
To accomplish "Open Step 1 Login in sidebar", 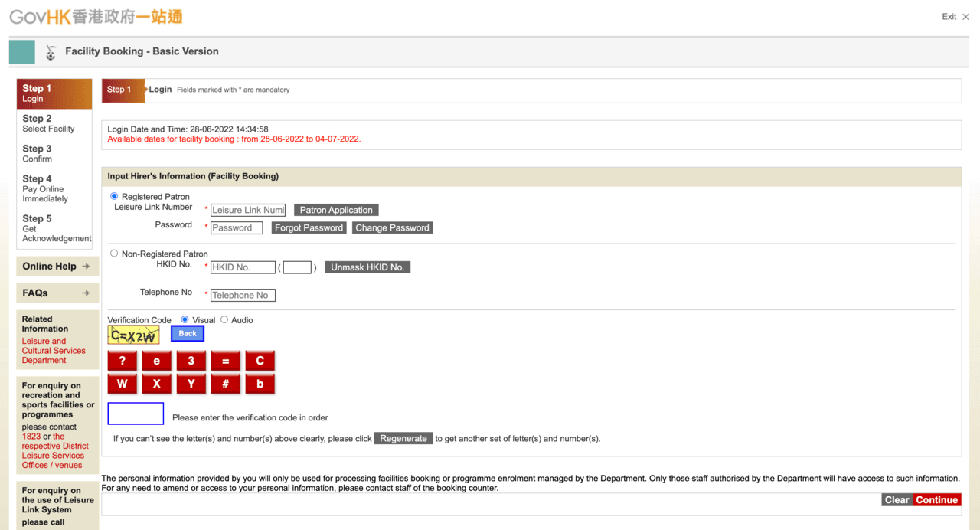I will (x=54, y=93).
